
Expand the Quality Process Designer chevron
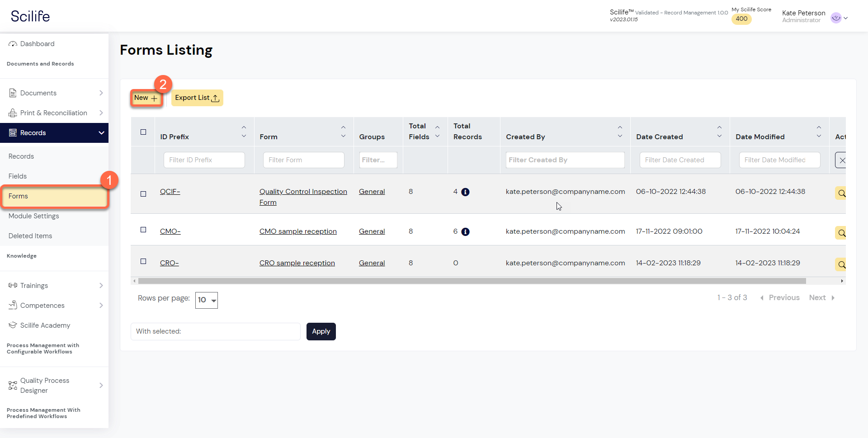click(101, 386)
